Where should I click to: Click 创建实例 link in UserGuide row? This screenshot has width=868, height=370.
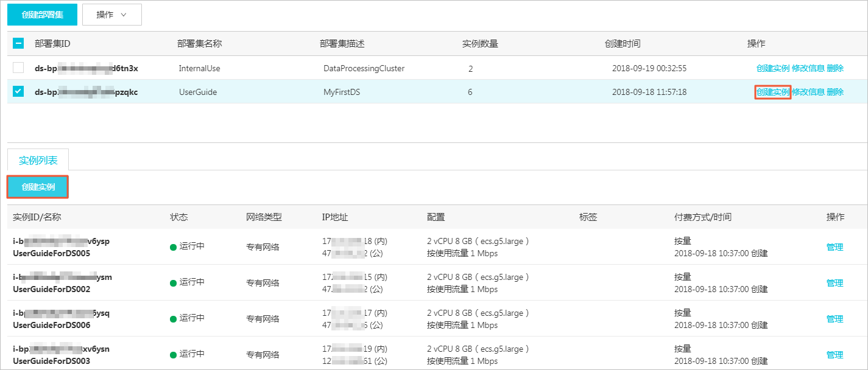pyautogui.click(x=773, y=92)
